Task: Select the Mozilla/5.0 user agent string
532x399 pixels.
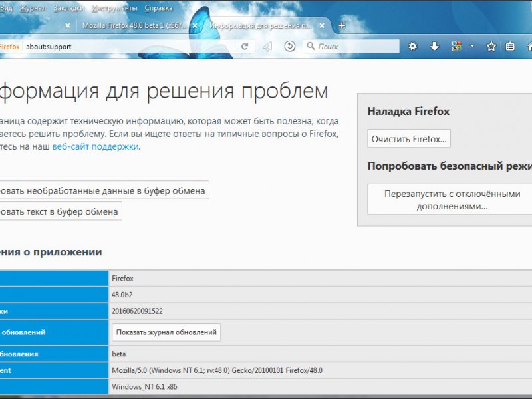Action: [217, 370]
